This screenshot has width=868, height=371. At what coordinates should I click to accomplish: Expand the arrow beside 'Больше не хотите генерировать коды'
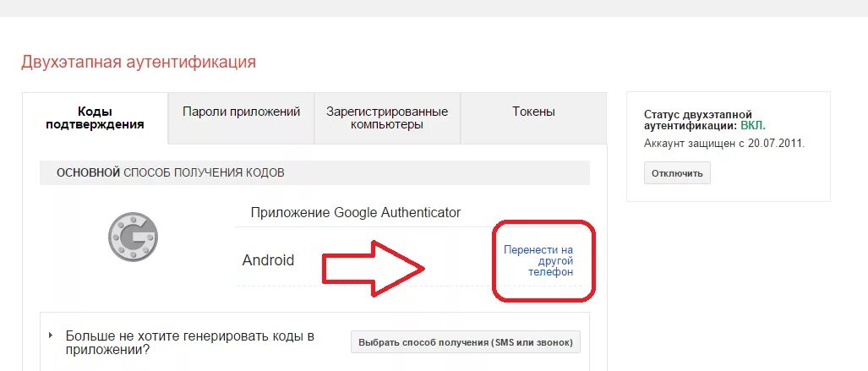click(x=51, y=335)
